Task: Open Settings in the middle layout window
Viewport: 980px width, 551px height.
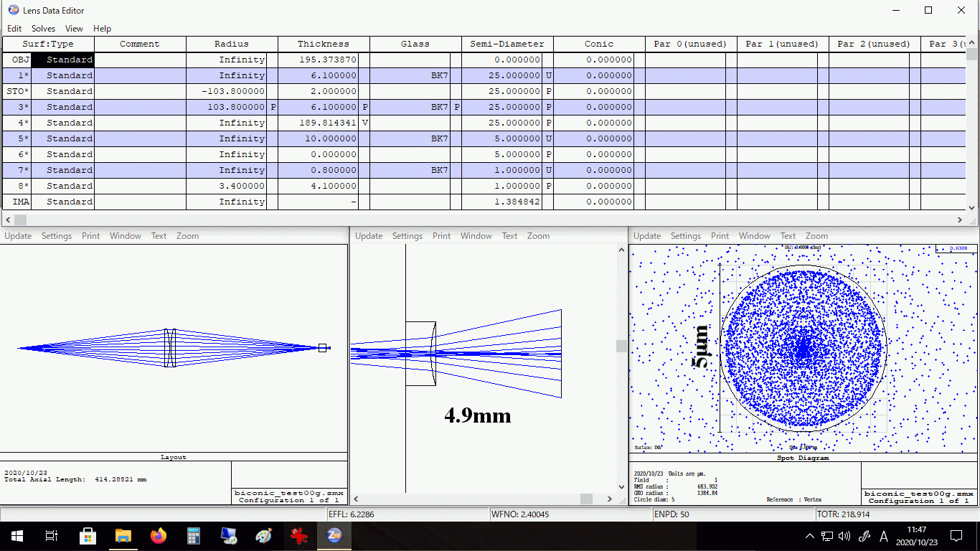Action: 407,236
